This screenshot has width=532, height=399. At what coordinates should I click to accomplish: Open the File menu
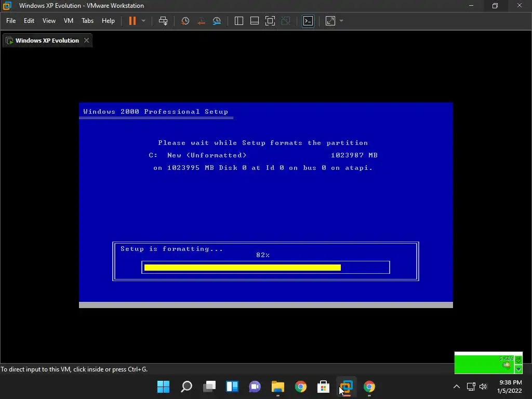tap(11, 21)
